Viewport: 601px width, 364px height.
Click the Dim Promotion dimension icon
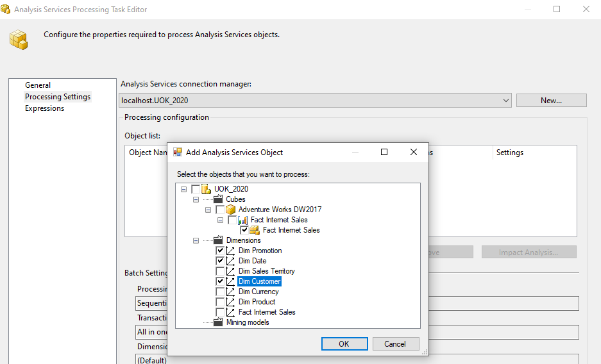point(231,251)
